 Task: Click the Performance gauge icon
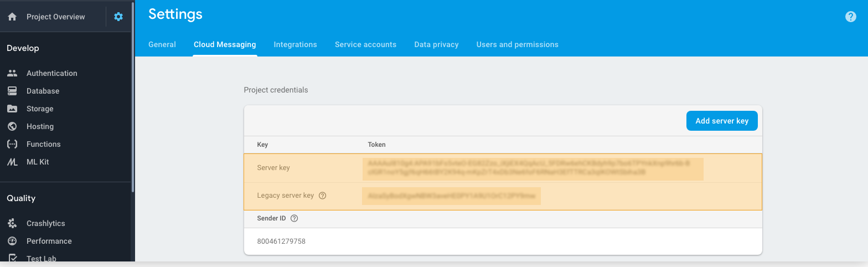pos(12,241)
